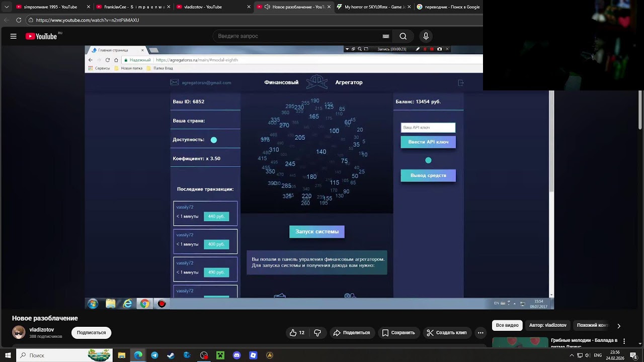Switch to the vladizotov - YouTube tab

[x=214, y=7]
